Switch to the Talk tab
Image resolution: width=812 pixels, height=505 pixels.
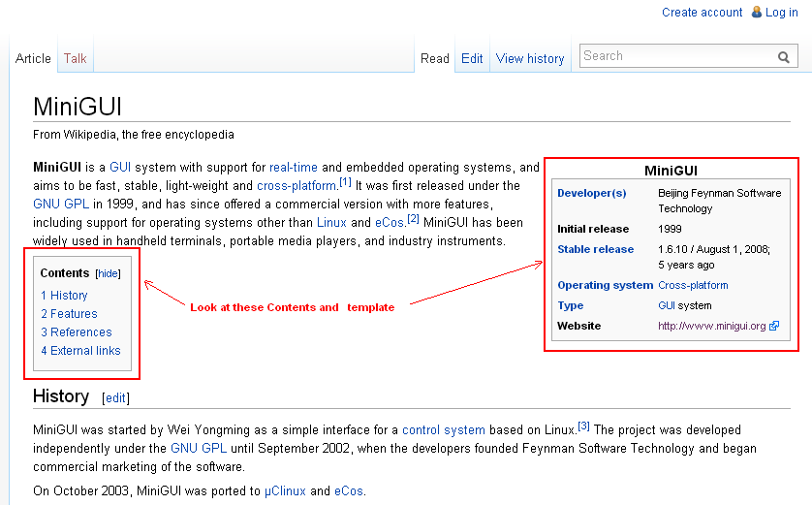[76, 58]
